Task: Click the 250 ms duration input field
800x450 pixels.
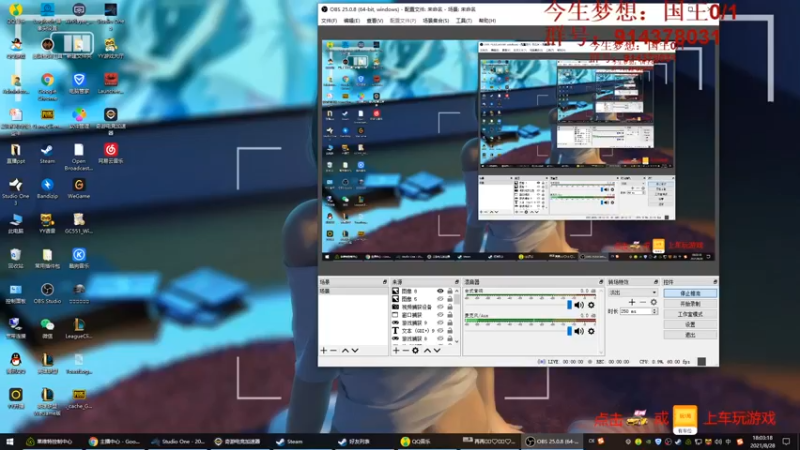Action: click(635, 311)
